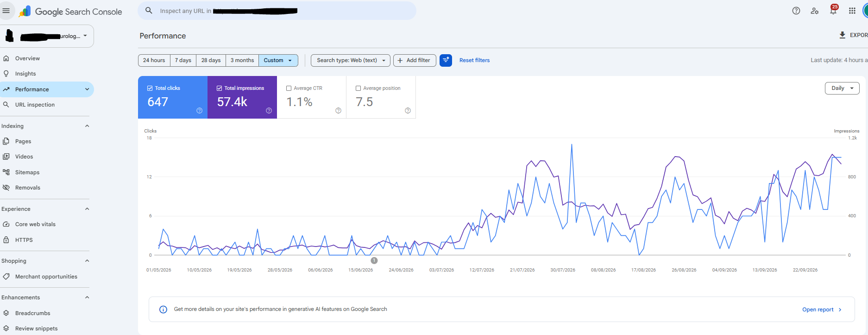Screen dimensions: 868x335
Task: Enable the Average position metric
Action: 359,88
